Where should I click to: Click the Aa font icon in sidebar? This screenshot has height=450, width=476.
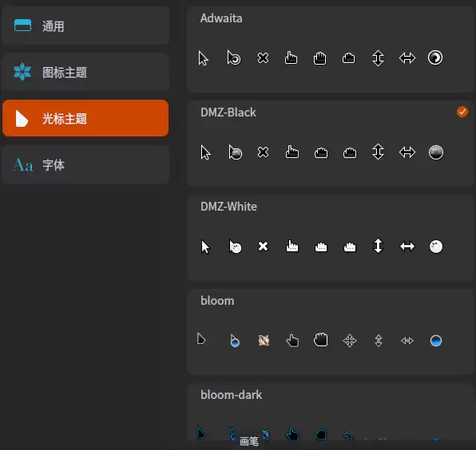click(x=23, y=165)
